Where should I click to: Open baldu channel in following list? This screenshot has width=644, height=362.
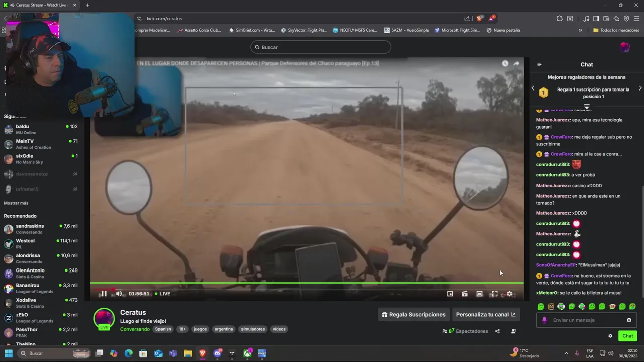coord(42,129)
